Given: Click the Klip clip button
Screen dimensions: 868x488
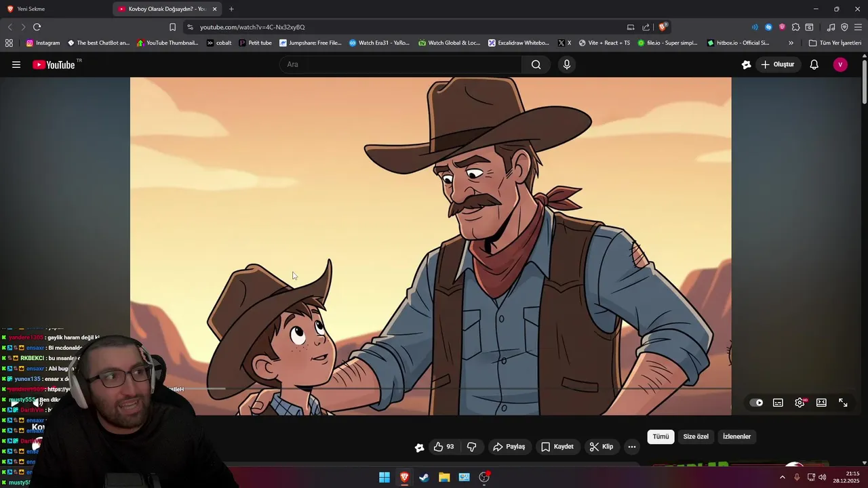Looking at the screenshot, I should [x=601, y=447].
